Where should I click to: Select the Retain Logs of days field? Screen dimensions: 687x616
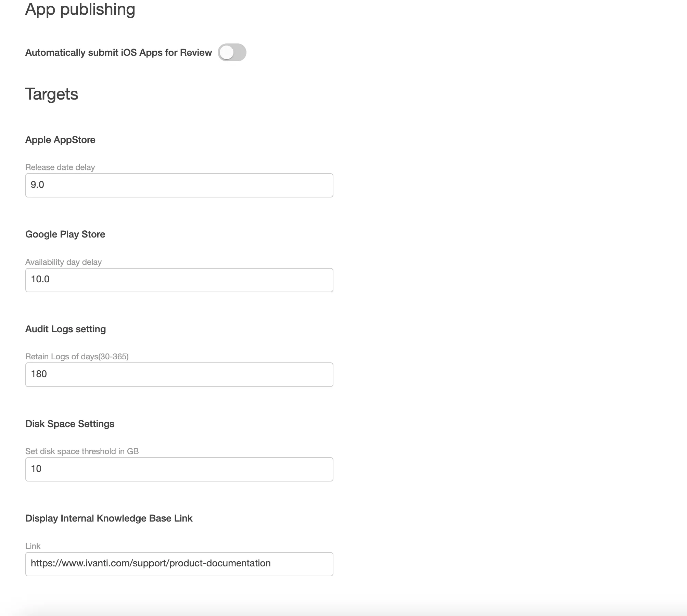tap(179, 375)
